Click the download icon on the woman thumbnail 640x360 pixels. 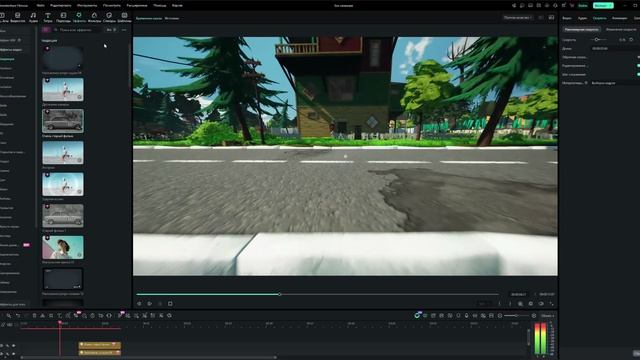click(80, 255)
